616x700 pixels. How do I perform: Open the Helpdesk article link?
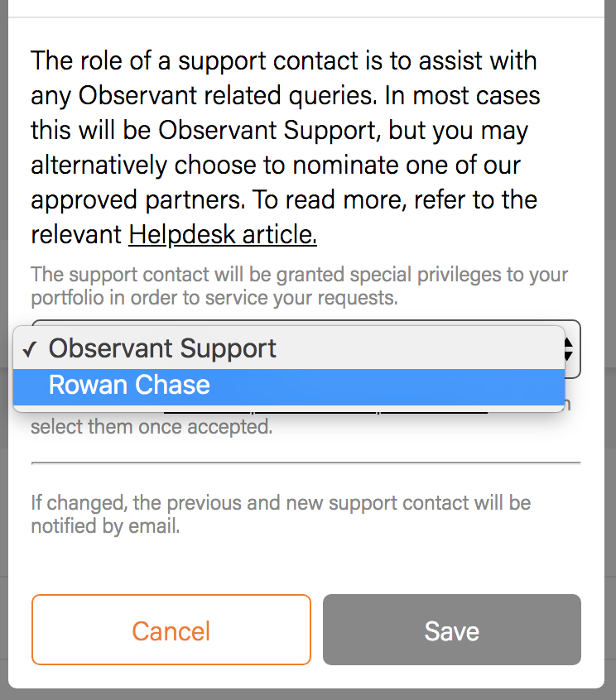pos(223,235)
